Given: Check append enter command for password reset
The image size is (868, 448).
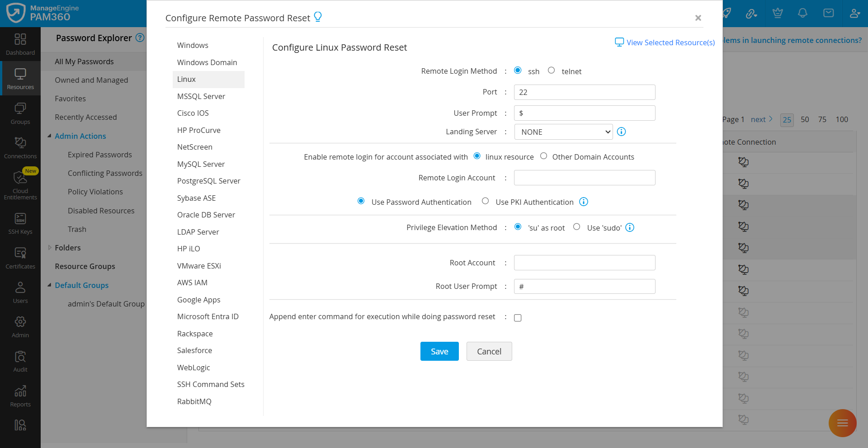Looking at the screenshot, I should pos(518,317).
